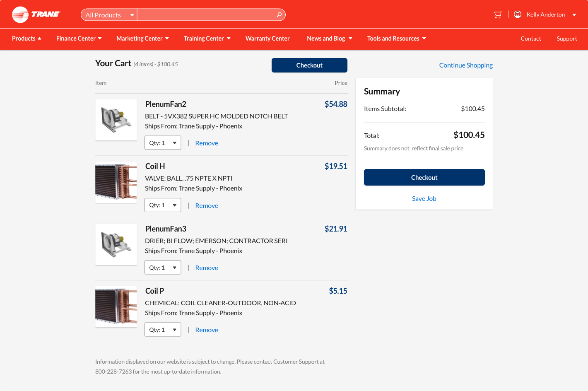The width and height of the screenshot is (588, 391).
Task: Expand the Tools and Resources menu
Action: [396, 39]
